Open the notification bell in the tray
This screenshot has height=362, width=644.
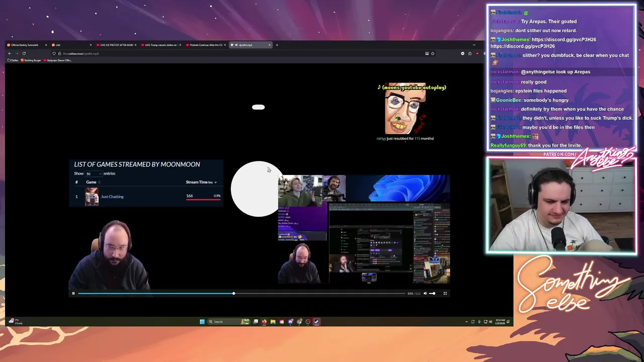click(508, 322)
